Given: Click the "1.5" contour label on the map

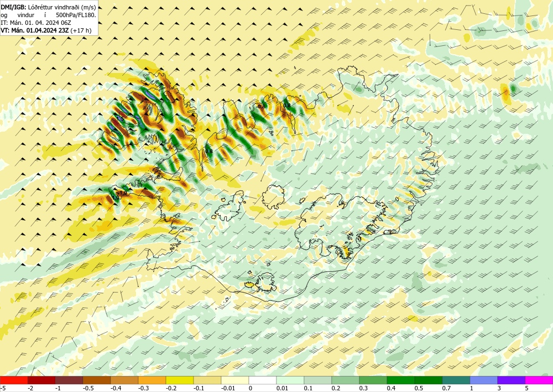Looking at the screenshot, I should tap(120, 118).
